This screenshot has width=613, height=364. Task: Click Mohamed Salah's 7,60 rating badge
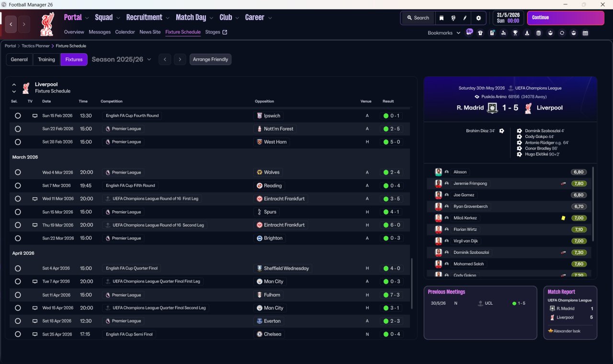(x=579, y=264)
